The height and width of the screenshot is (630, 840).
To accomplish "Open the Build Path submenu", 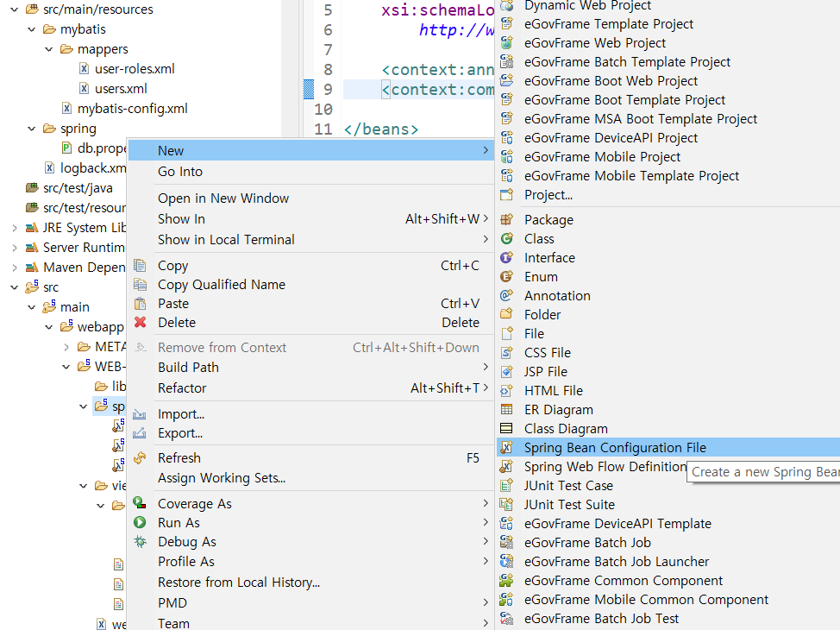I will (x=310, y=368).
